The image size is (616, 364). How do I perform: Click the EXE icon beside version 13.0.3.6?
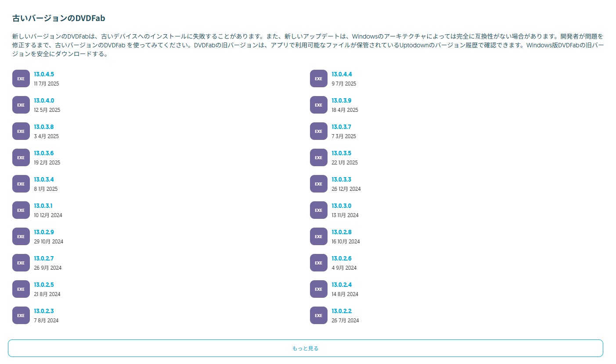[x=21, y=157]
